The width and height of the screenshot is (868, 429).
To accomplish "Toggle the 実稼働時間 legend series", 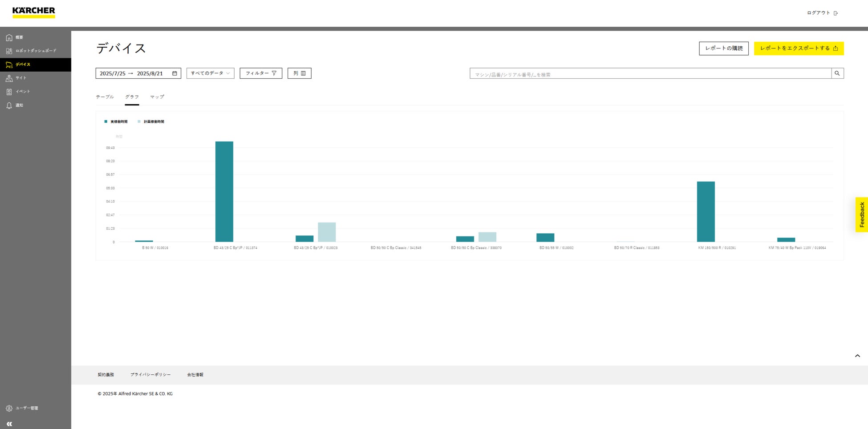I will click(x=116, y=121).
